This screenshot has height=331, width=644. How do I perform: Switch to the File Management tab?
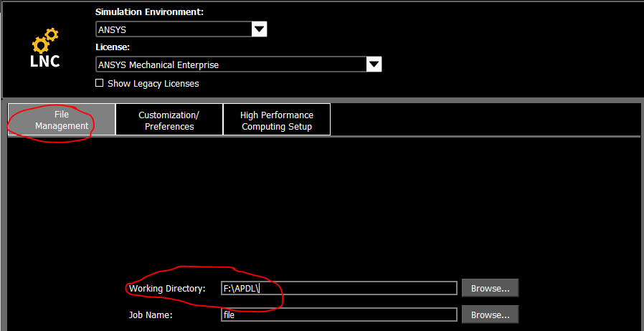62,120
